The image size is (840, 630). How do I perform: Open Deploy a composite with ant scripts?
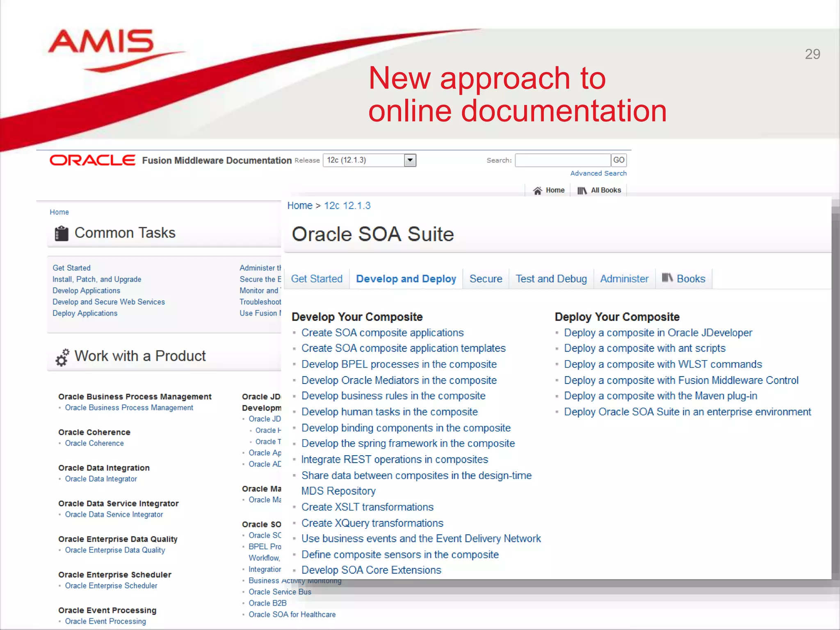click(x=645, y=348)
